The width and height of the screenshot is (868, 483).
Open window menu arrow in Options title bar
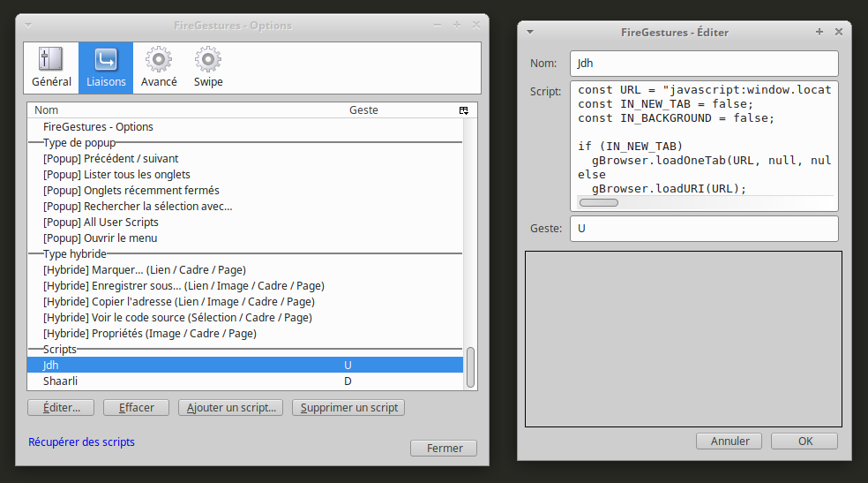click(28, 26)
